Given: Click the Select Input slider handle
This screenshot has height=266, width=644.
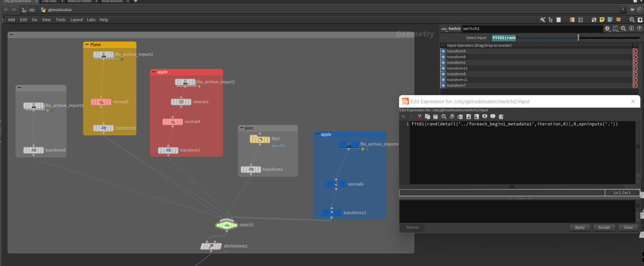Looking at the screenshot, I should pyautogui.click(x=578, y=37).
